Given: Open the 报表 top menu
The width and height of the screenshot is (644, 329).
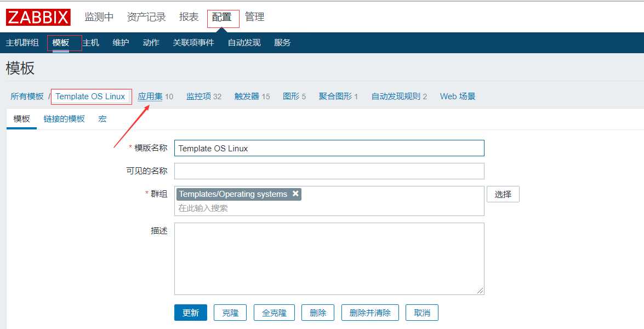Looking at the screenshot, I should [x=189, y=17].
